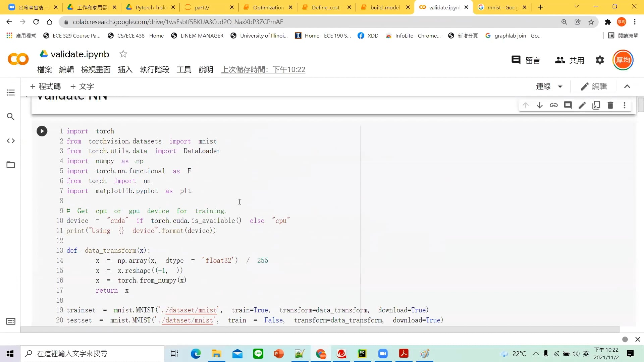Image resolution: width=644 pixels, height=362 pixels.
Task: Switch to build_model browser tab
Action: (385, 7)
